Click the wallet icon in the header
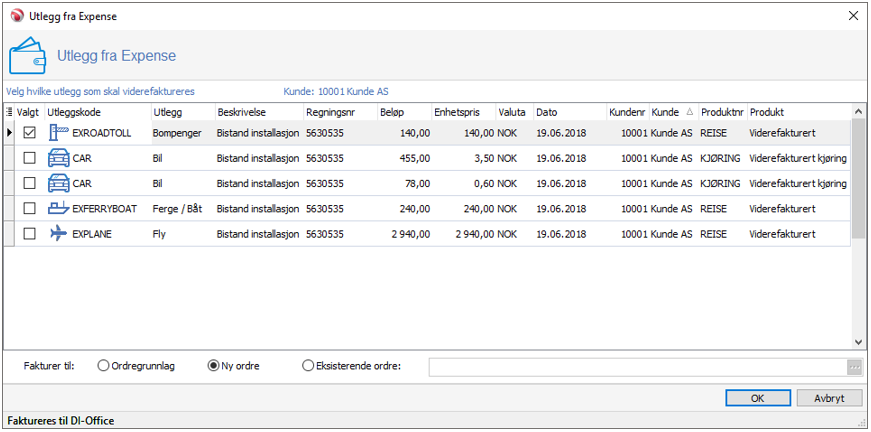 27,56
